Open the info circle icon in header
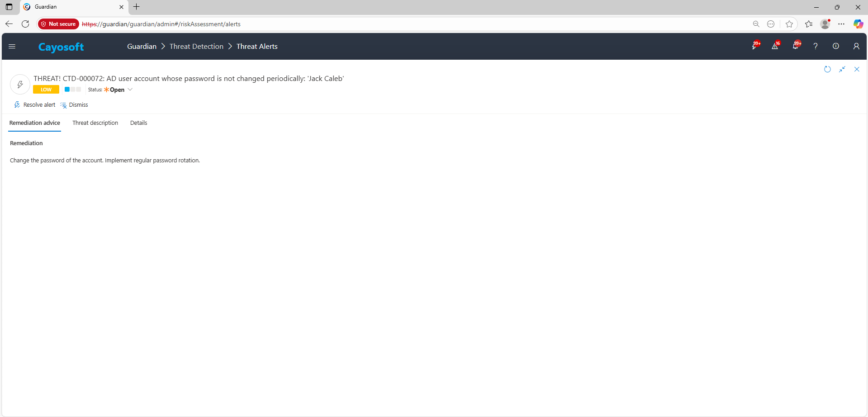Screen dimensions: 868x417 (x=836, y=46)
